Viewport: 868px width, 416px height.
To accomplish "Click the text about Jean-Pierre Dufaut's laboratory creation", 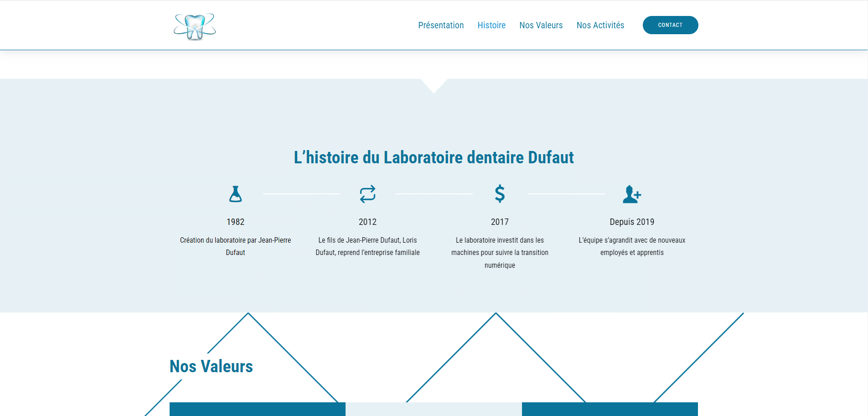I will pos(235,246).
